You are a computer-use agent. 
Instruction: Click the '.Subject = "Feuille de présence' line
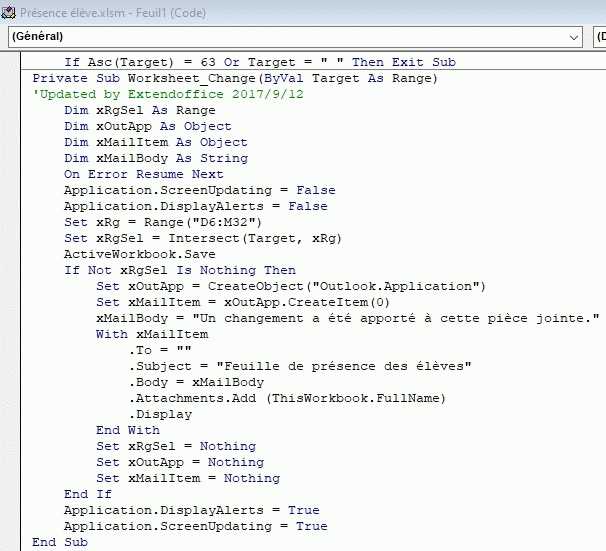[x=300, y=366]
